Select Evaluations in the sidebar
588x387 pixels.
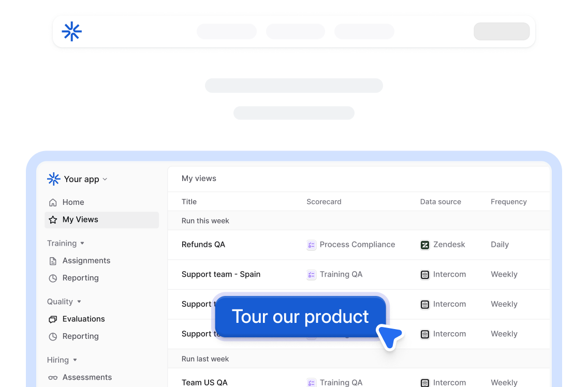(x=83, y=319)
